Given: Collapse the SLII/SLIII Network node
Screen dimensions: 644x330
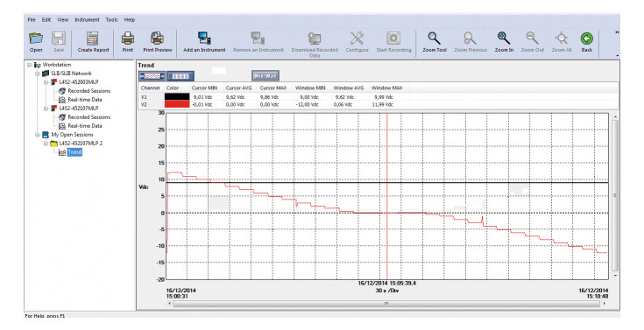Looking at the screenshot, I should [x=38, y=74].
